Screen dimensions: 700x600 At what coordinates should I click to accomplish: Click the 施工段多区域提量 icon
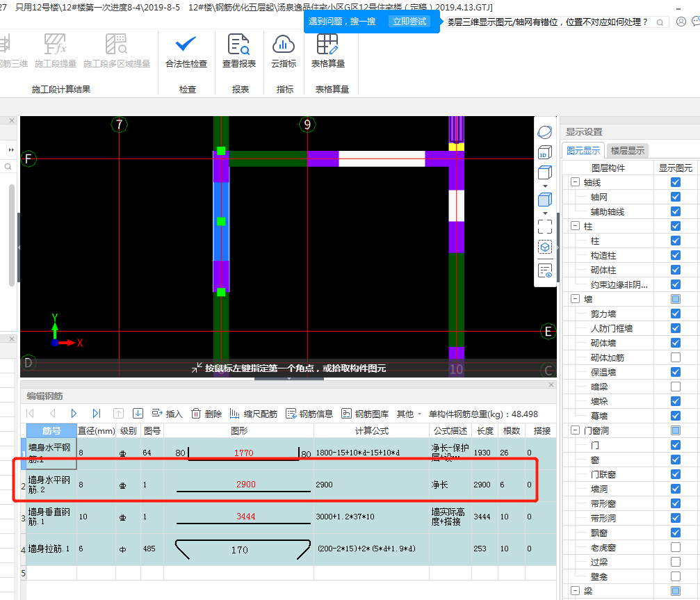[117, 51]
